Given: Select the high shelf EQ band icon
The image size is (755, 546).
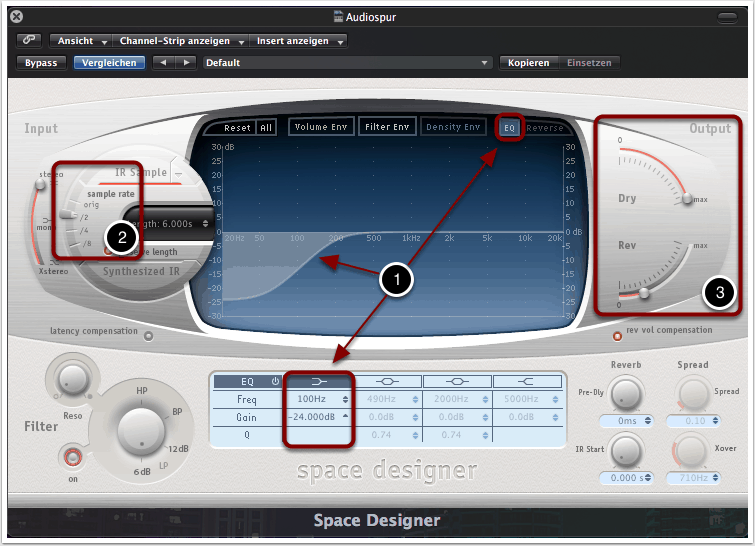Looking at the screenshot, I should [x=526, y=381].
